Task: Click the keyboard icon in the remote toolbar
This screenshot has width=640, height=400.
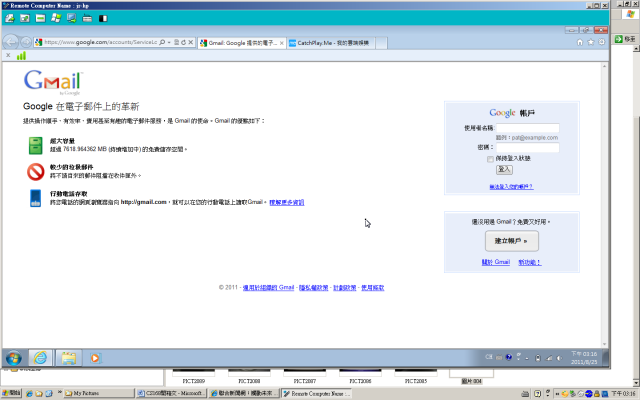Action: click(87, 18)
